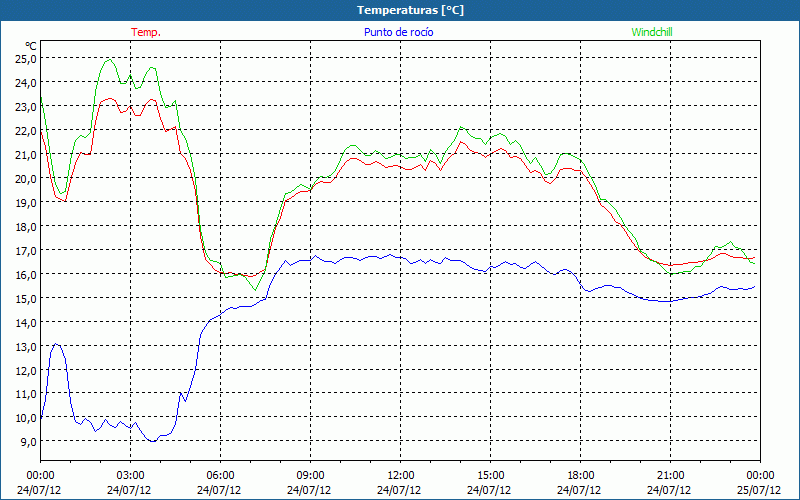This screenshot has height=500, width=800.
Task: Click the 20,0 axis value
Action: (x=26, y=179)
